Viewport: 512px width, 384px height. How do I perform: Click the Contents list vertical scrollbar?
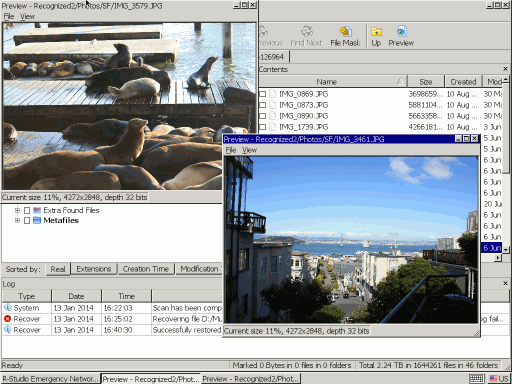[x=506, y=164]
